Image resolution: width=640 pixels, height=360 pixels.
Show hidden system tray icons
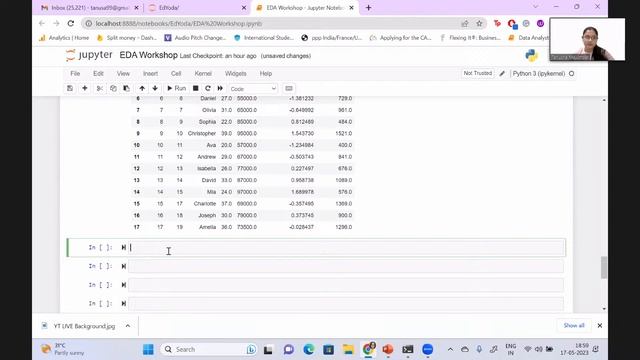(450, 349)
